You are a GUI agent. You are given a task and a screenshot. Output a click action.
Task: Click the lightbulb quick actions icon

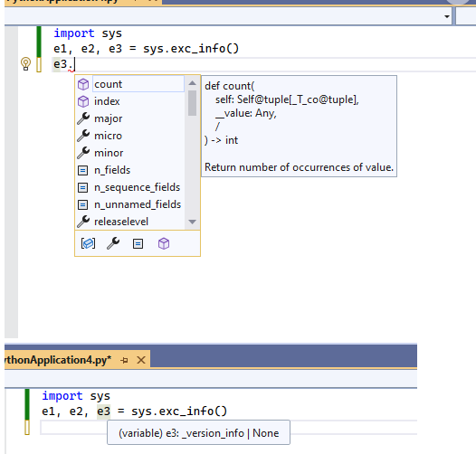[x=26, y=64]
